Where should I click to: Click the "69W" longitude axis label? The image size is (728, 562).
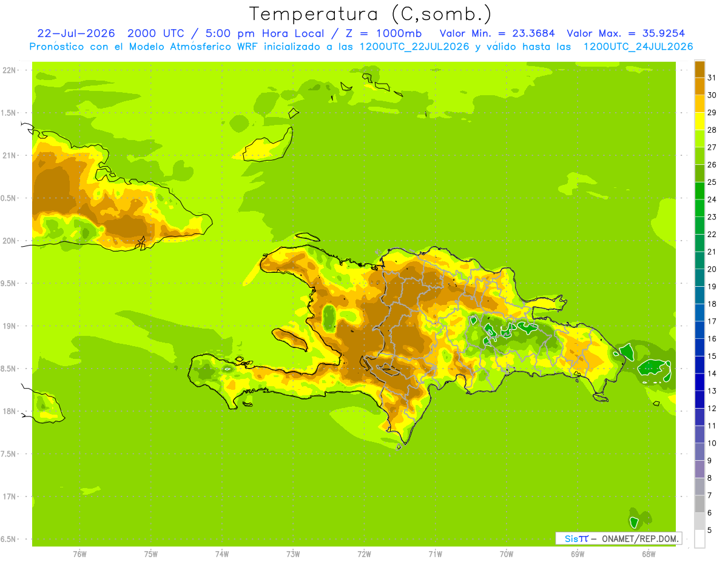pyautogui.click(x=578, y=554)
